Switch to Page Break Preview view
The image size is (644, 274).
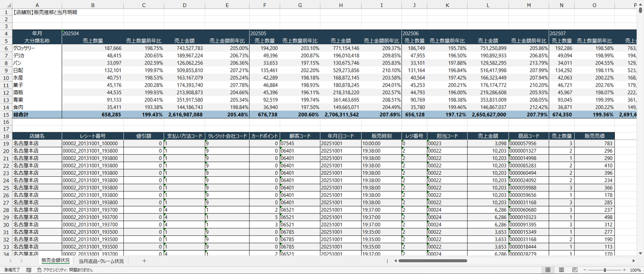[x=575, y=270]
